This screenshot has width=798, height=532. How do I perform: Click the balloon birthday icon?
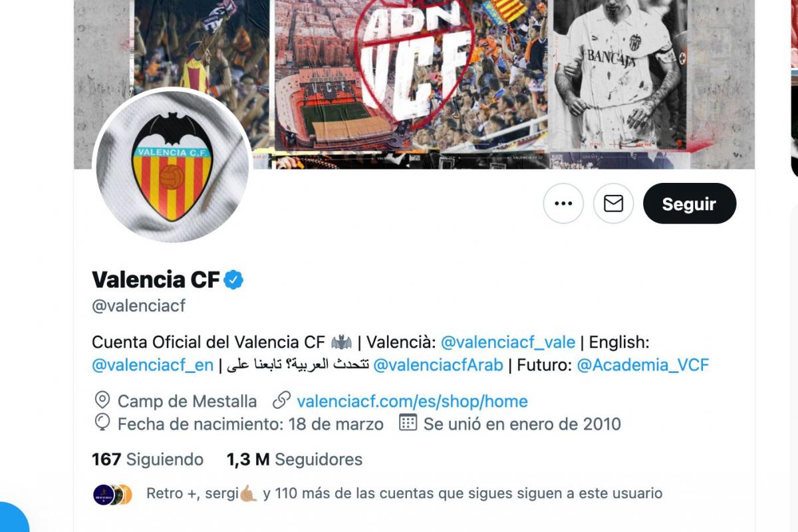click(102, 422)
